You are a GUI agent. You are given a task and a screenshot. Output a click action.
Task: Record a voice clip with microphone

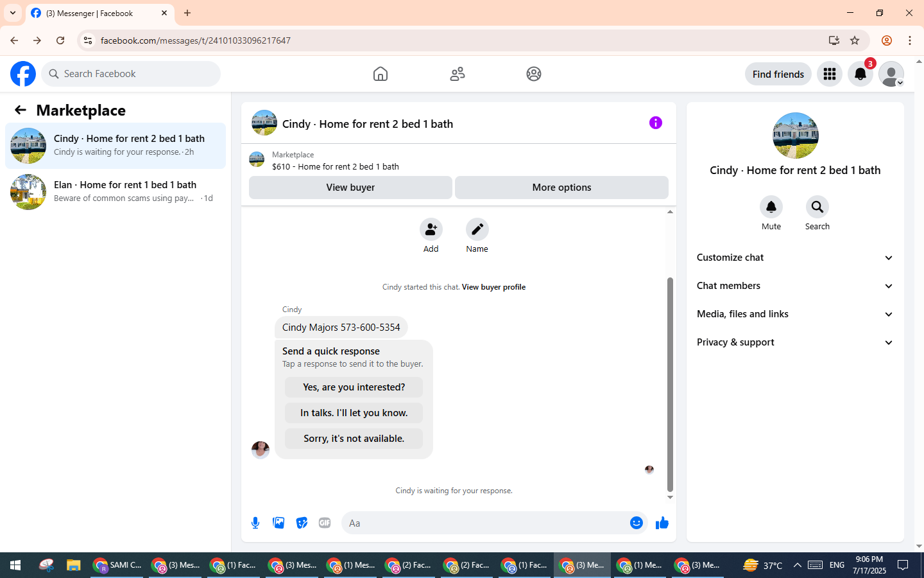[255, 523]
